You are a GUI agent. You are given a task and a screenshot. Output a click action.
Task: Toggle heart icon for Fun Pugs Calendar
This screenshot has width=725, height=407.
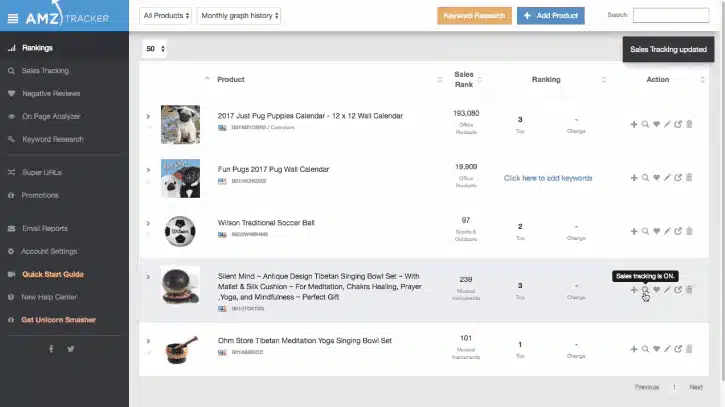point(656,178)
